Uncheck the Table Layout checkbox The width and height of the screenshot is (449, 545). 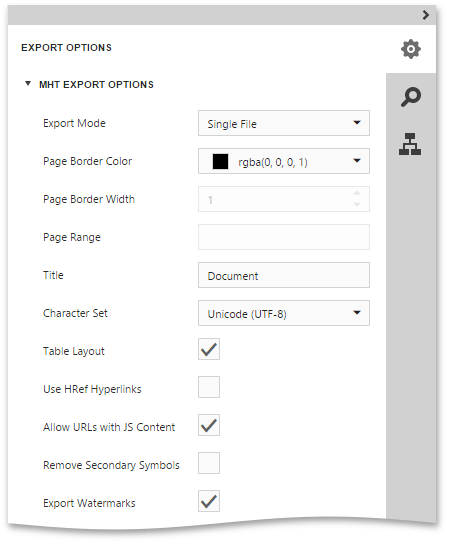tap(209, 349)
